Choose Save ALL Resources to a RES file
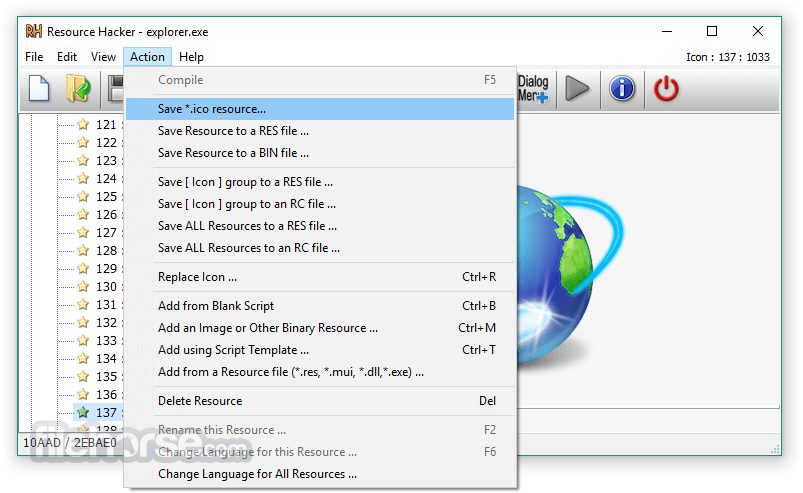 coord(320,226)
